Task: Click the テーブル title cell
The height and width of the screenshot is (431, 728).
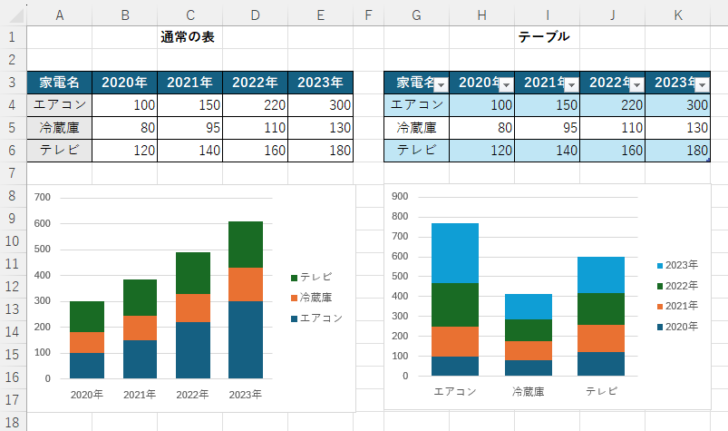Action: pos(546,37)
